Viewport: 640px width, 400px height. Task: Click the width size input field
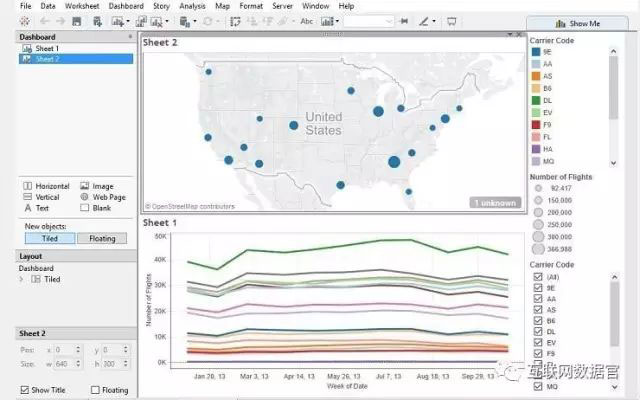(x=66, y=362)
